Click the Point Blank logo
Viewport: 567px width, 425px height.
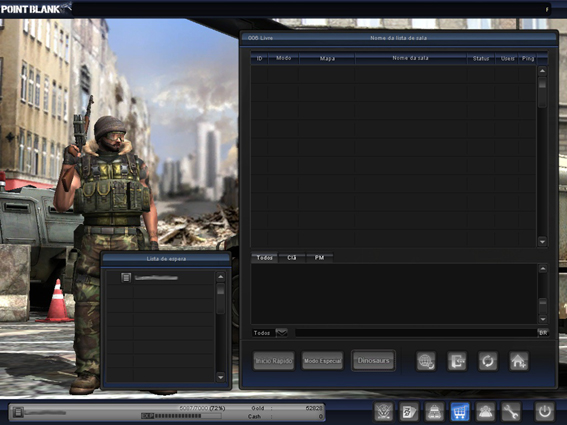[x=36, y=8]
